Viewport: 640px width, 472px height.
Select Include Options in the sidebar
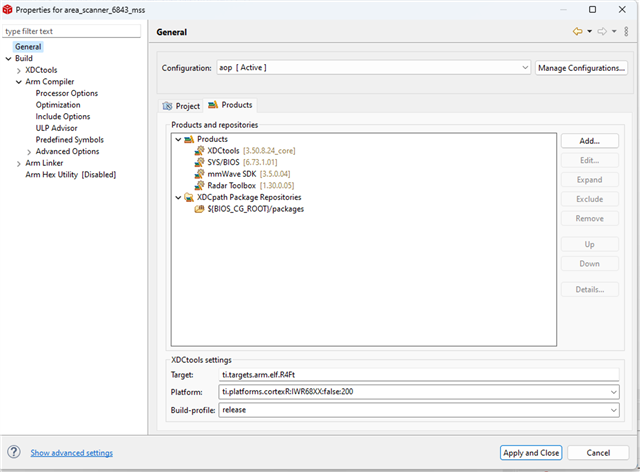63,116
